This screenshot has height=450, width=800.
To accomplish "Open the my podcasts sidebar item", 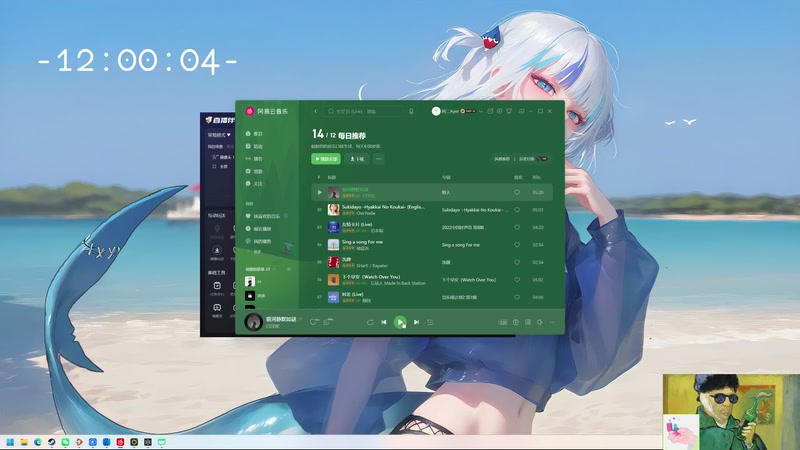I will (259, 241).
